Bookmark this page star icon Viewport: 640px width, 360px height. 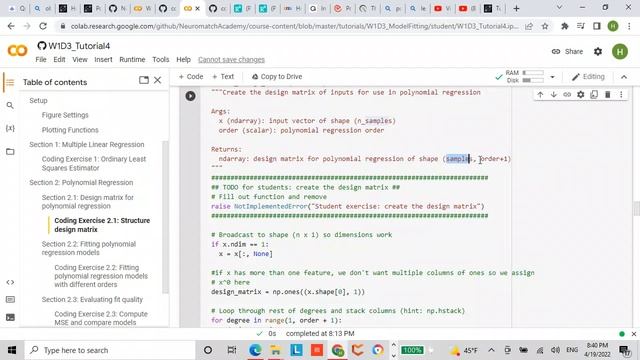point(544,26)
